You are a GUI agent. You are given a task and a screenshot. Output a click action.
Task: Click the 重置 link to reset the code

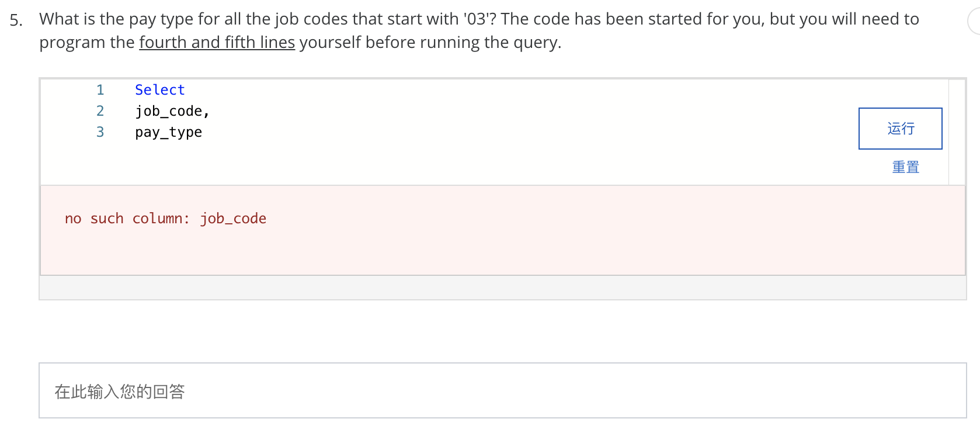[x=905, y=167]
